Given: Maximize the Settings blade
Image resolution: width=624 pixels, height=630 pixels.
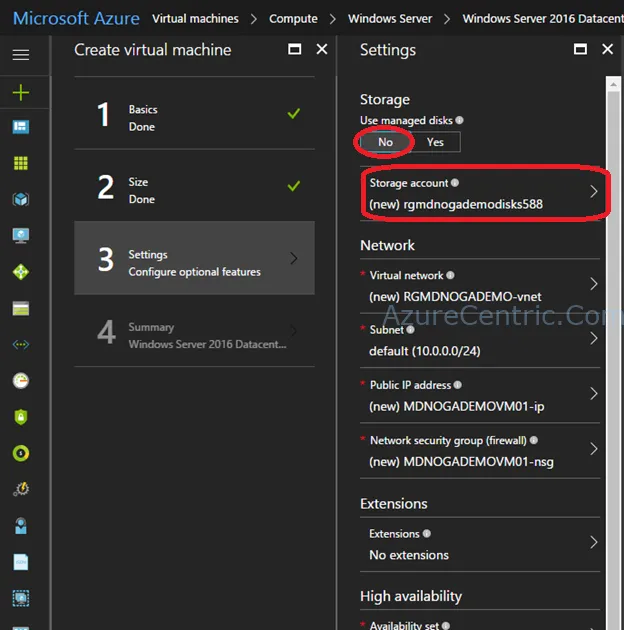Looking at the screenshot, I should 580,49.
